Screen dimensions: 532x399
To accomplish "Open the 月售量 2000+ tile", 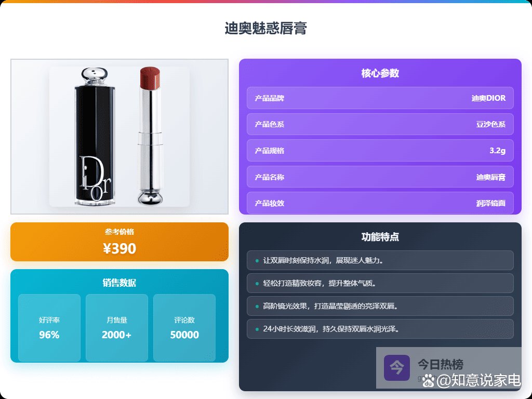I will [117, 328].
